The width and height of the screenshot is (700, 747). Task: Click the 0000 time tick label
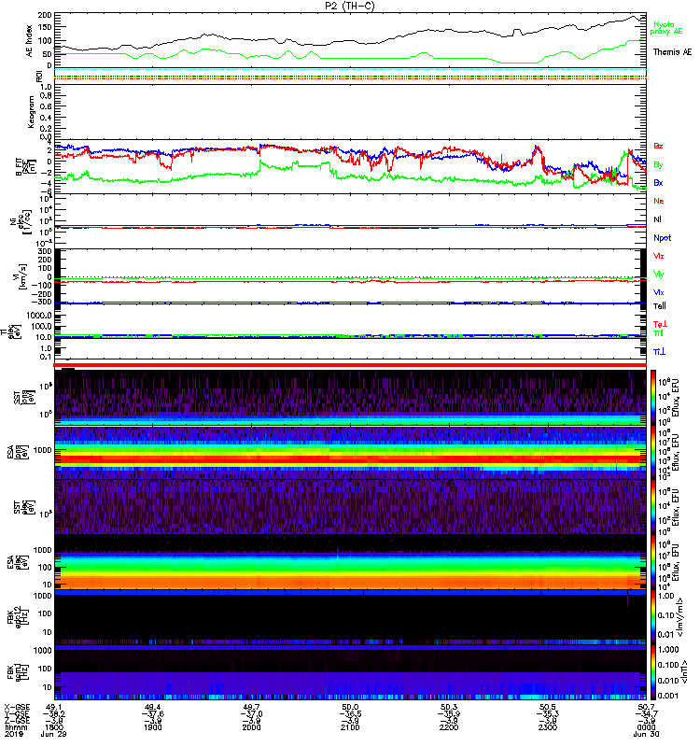tap(646, 727)
